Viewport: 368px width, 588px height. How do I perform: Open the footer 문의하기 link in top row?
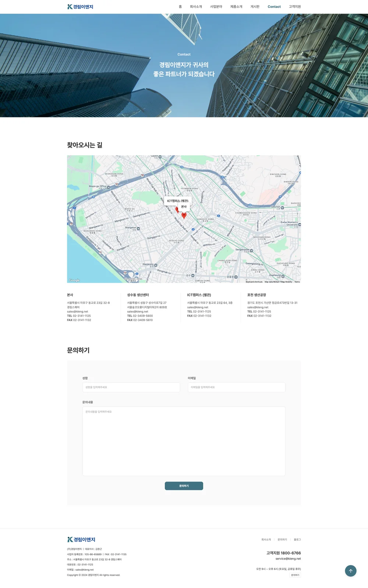(282, 540)
